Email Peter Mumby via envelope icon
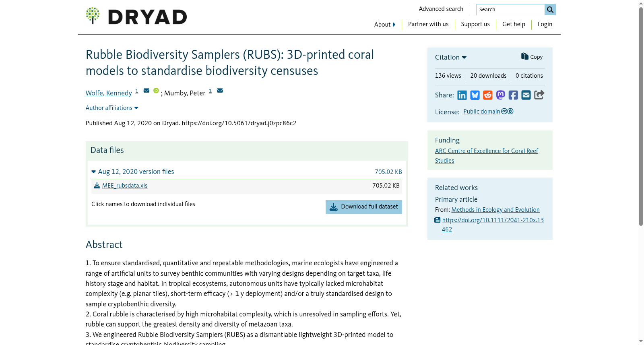The width and height of the screenshot is (644, 345). pyautogui.click(x=220, y=91)
